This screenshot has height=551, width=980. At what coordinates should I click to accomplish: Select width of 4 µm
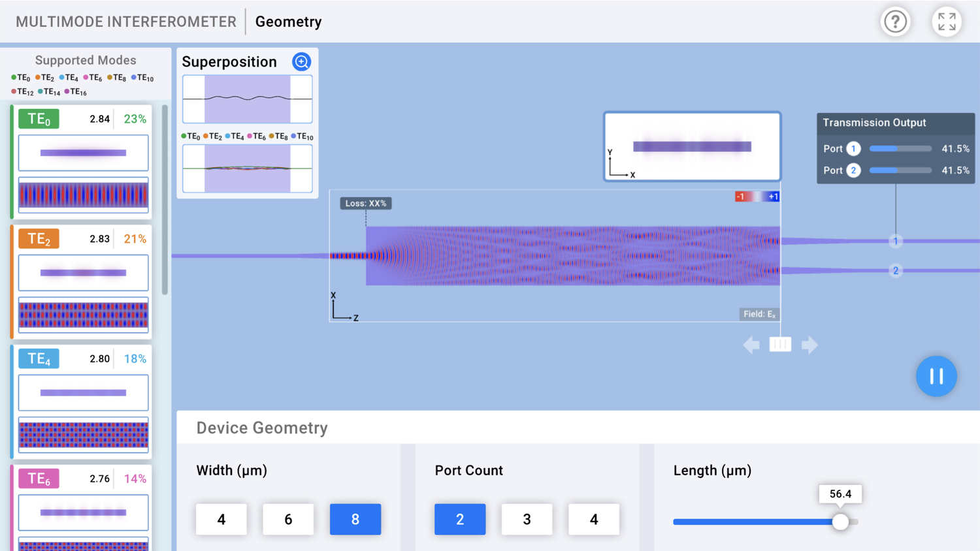pos(221,519)
